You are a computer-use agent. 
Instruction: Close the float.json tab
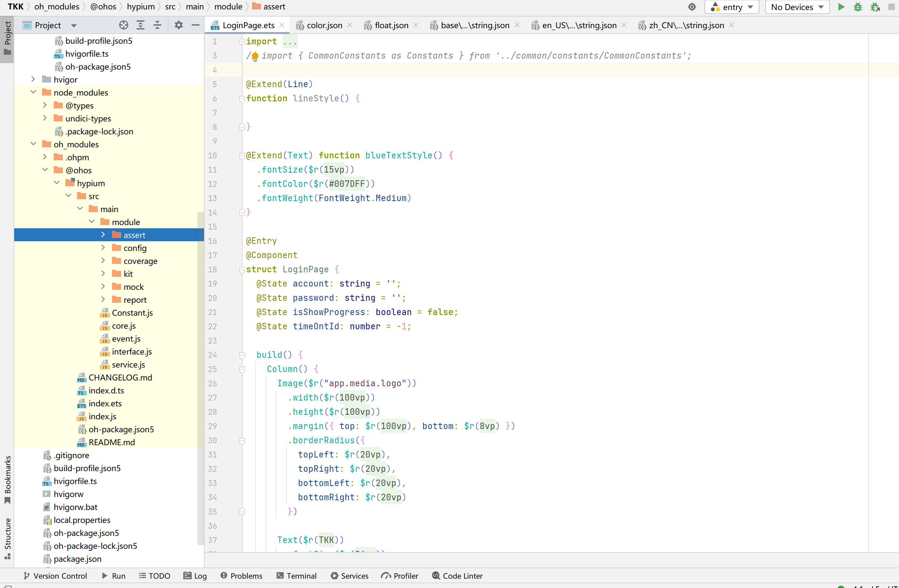pos(416,25)
